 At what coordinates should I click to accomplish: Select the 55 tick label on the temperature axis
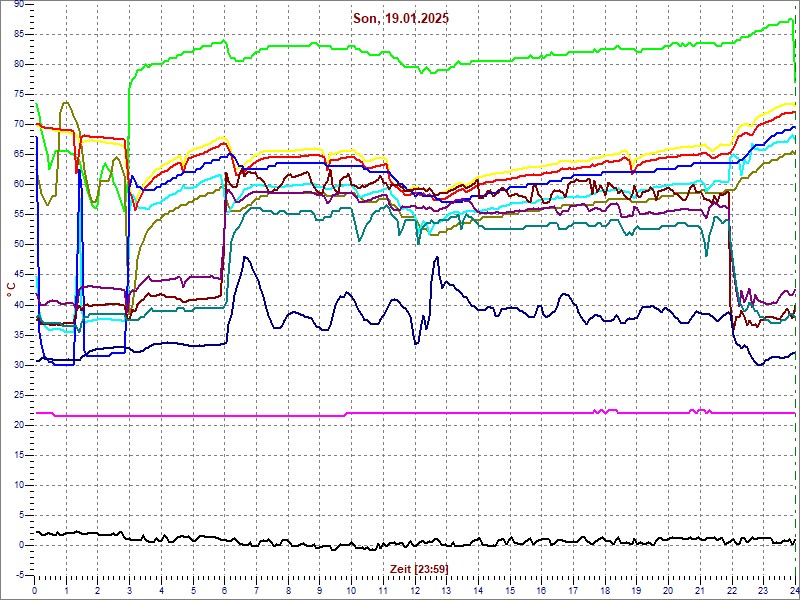click(18, 215)
